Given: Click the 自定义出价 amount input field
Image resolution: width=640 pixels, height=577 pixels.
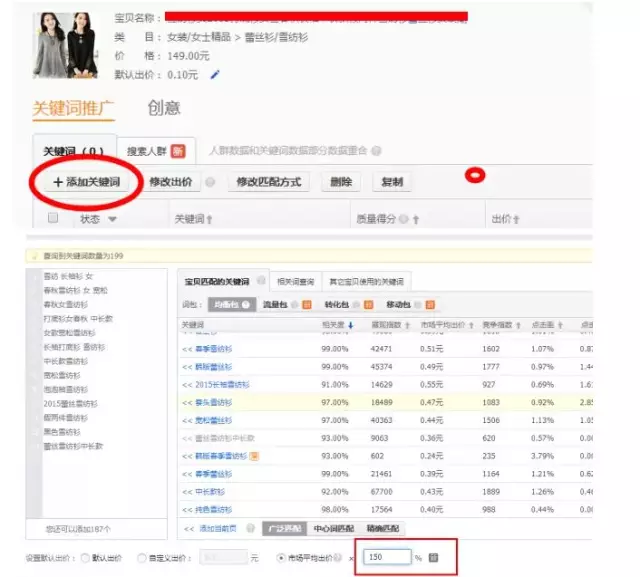Looking at the screenshot, I should (224, 557).
